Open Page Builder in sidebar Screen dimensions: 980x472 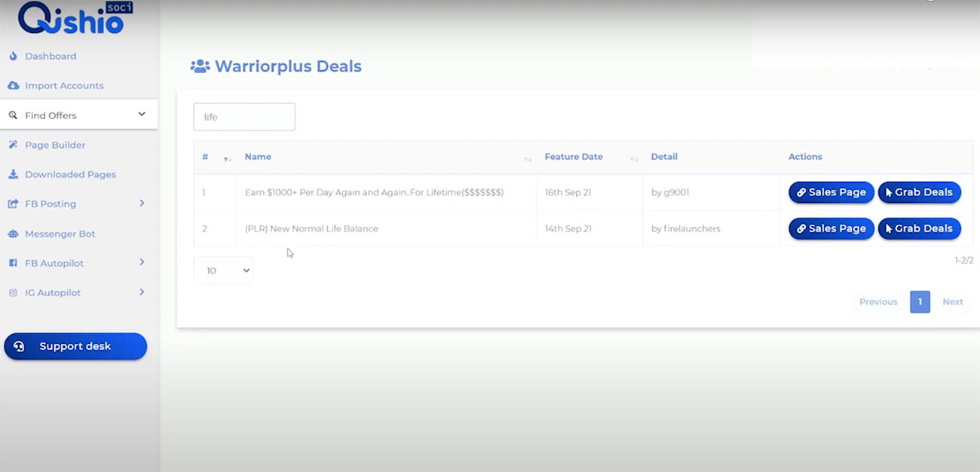[55, 145]
